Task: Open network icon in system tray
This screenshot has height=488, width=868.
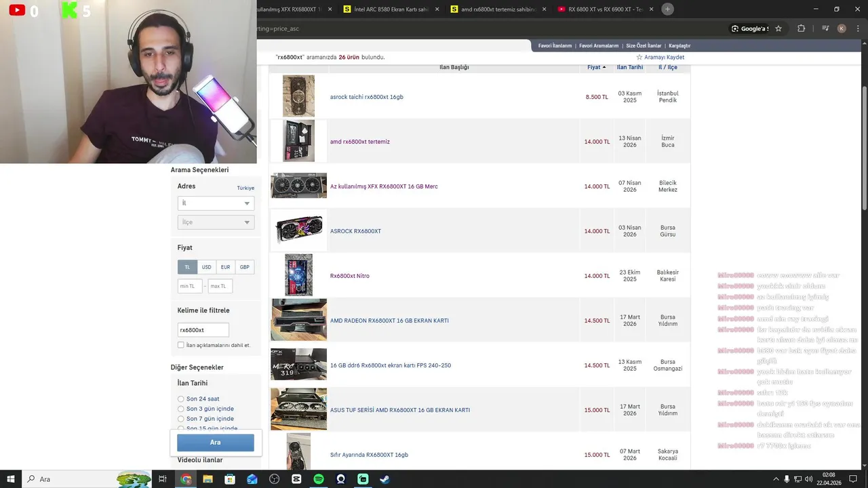Action: point(797,479)
